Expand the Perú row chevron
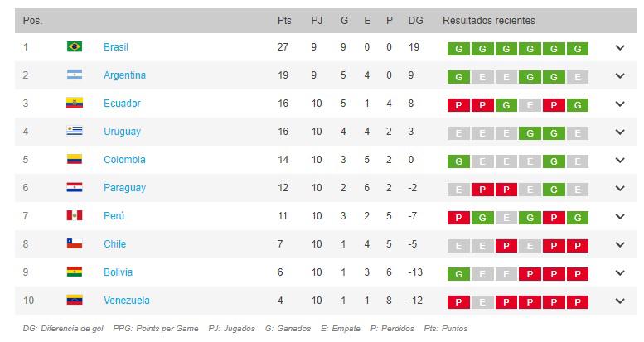This screenshot has height=342, width=644. pos(620,217)
